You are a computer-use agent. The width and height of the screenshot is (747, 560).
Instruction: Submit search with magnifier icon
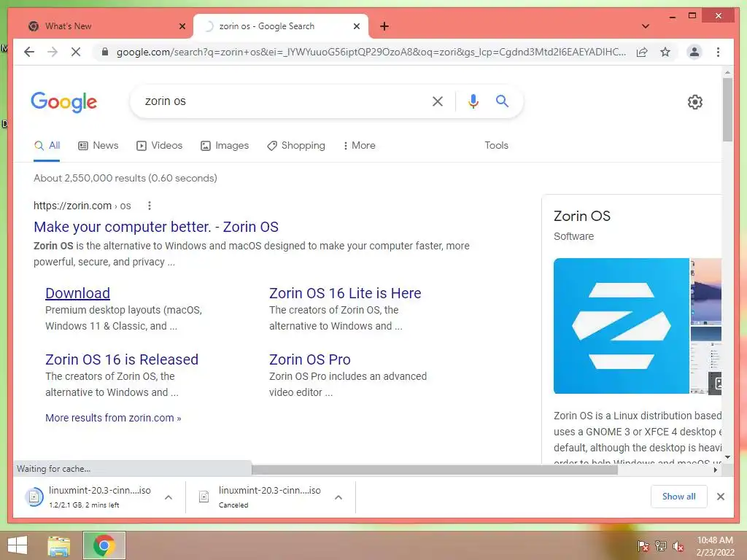502,101
